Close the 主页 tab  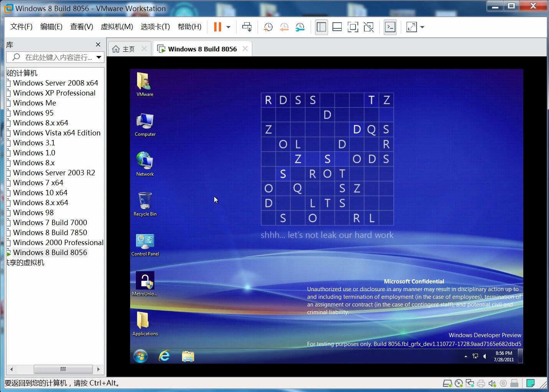144,49
